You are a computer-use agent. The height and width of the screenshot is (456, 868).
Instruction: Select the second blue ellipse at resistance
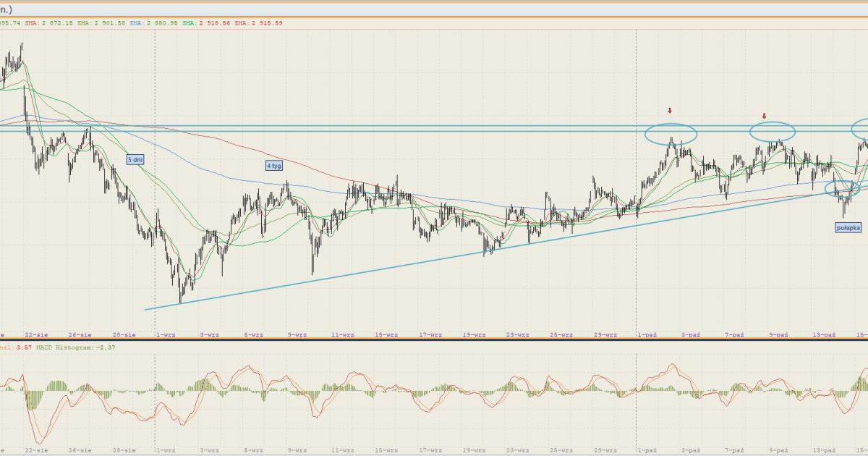(772, 131)
